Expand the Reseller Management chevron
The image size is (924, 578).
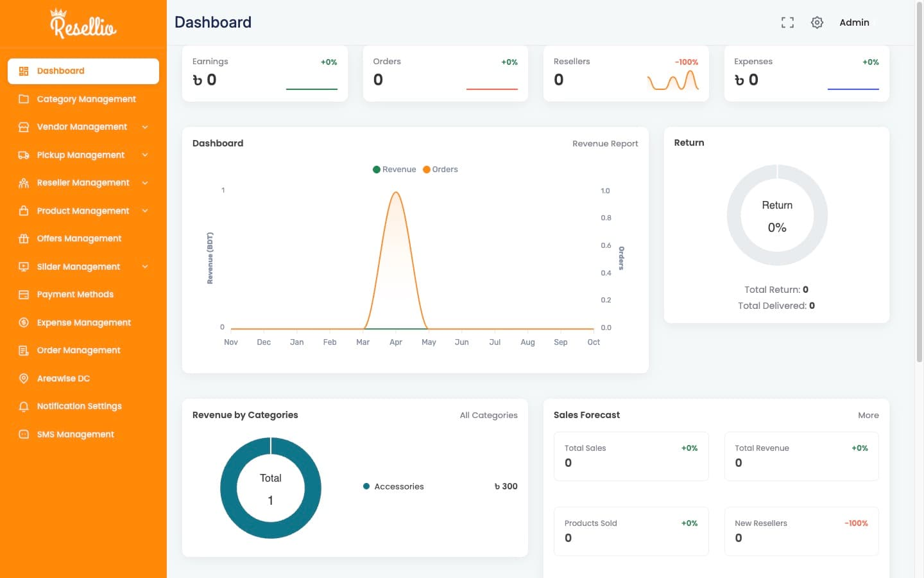[145, 183]
